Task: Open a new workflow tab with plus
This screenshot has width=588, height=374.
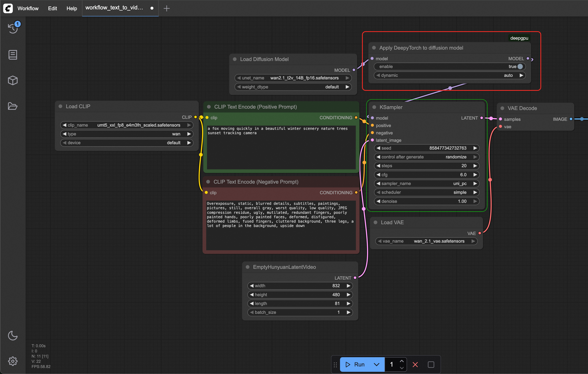Action: point(167,8)
